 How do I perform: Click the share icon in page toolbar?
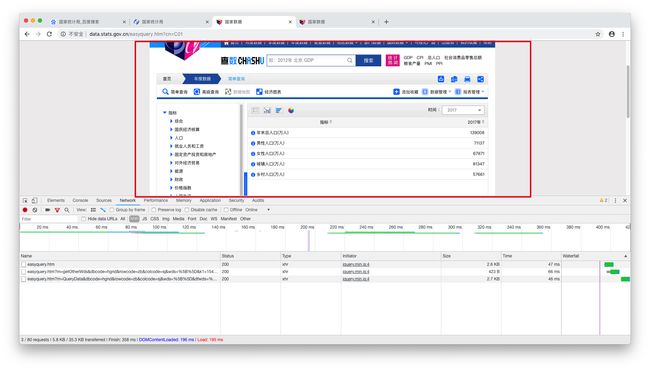coord(480,79)
